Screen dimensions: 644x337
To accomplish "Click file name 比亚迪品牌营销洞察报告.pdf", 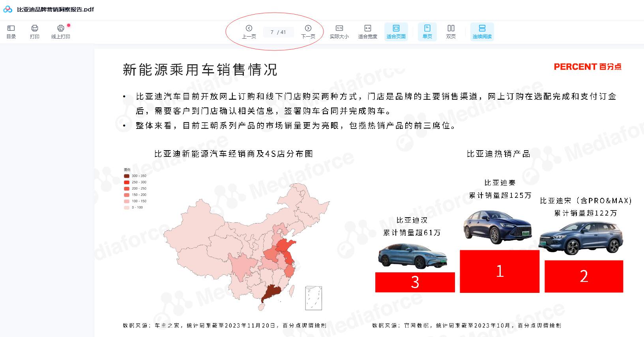I will coord(55,9).
